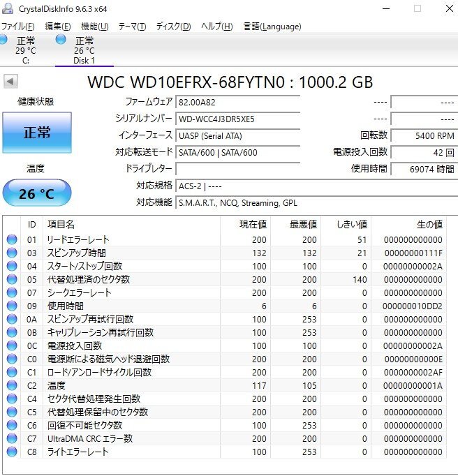This screenshot has height=476, width=458.
Task: Open the 機能(U) menu
Action: [x=95, y=27]
